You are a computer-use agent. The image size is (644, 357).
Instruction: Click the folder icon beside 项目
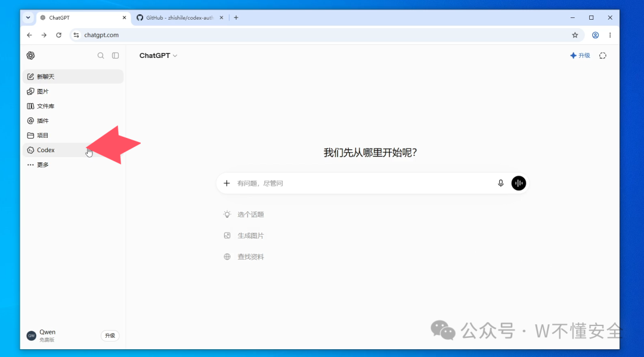(30, 136)
